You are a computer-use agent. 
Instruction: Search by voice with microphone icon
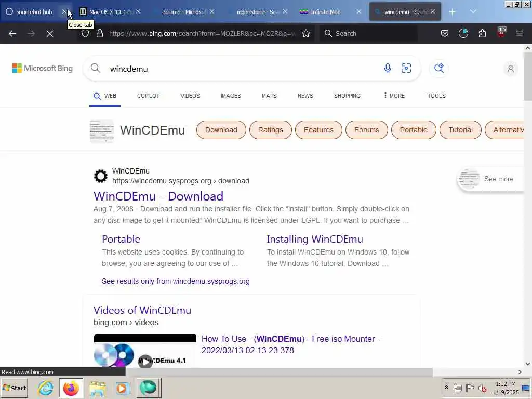388,68
